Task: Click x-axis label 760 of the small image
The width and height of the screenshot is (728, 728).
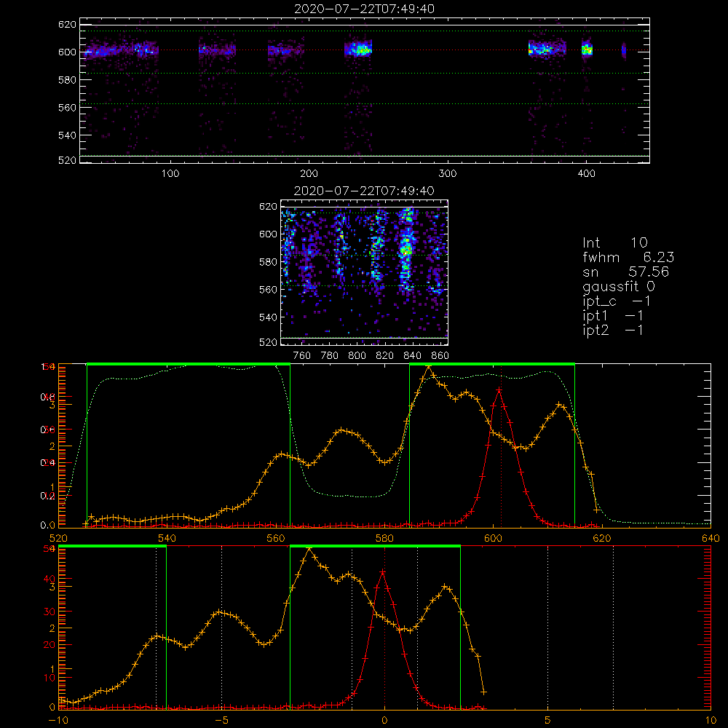Action: pos(302,356)
